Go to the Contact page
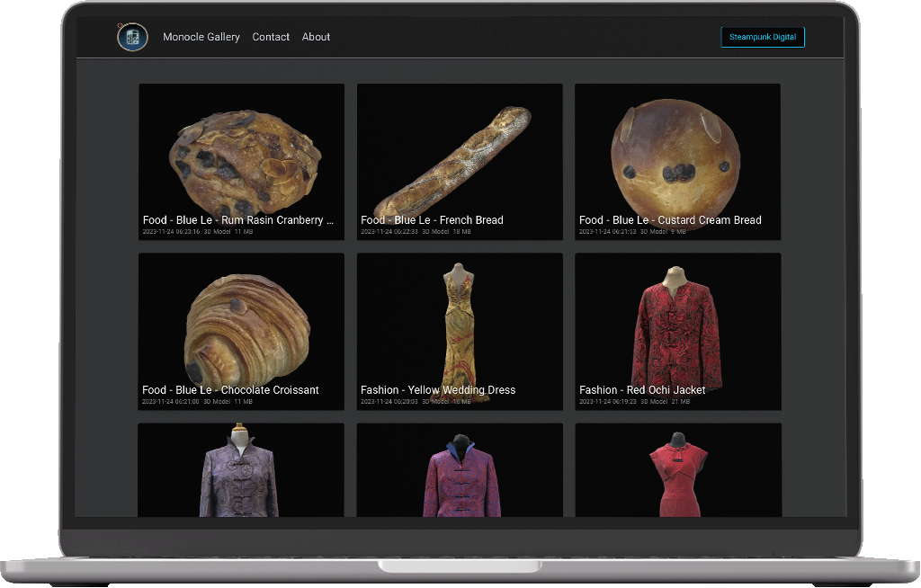921x588 pixels. coord(271,37)
